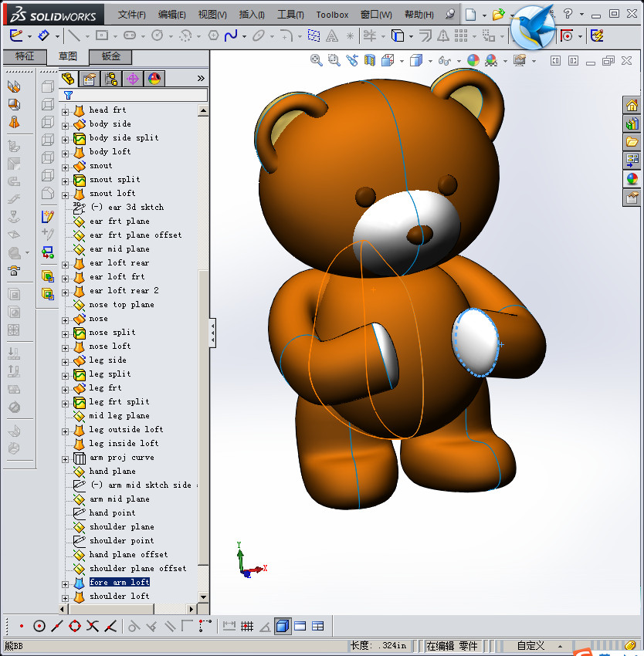The width and height of the screenshot is (644, 656).
Task: Switch to the 特征 tab
Action: (x=25, y=56)
